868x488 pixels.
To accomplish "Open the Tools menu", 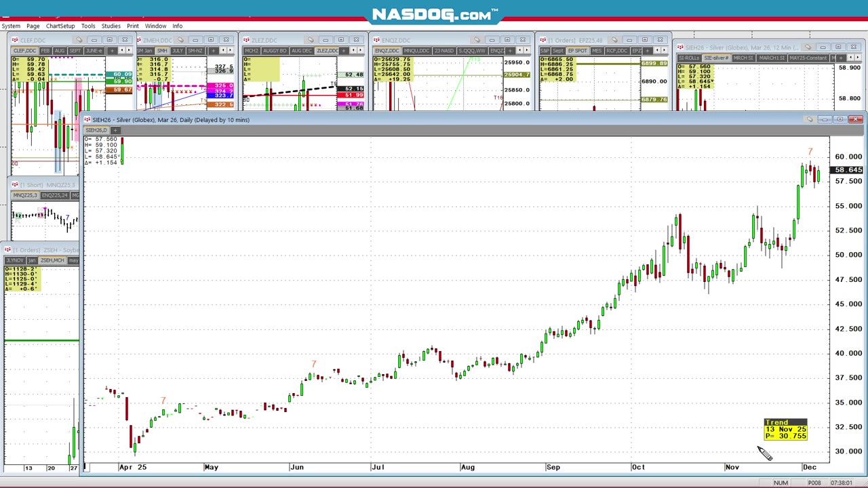I will pos(88,26).
